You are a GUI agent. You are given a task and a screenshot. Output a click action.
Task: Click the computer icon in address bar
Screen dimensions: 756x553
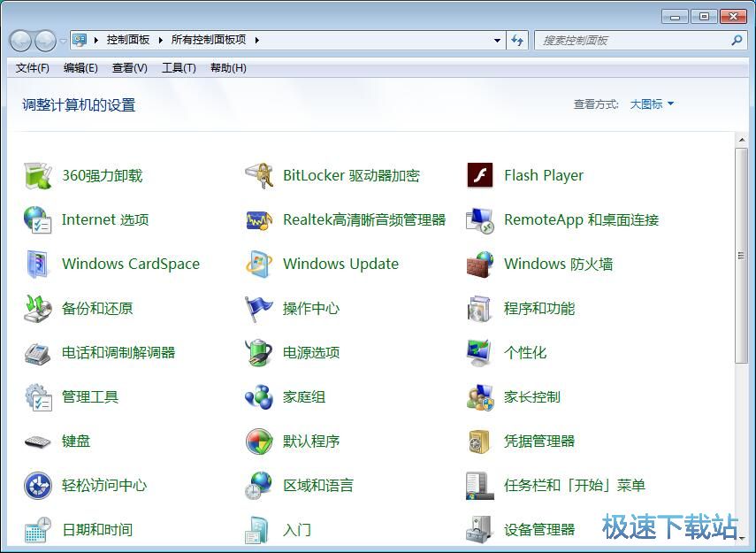pos(80,40)
